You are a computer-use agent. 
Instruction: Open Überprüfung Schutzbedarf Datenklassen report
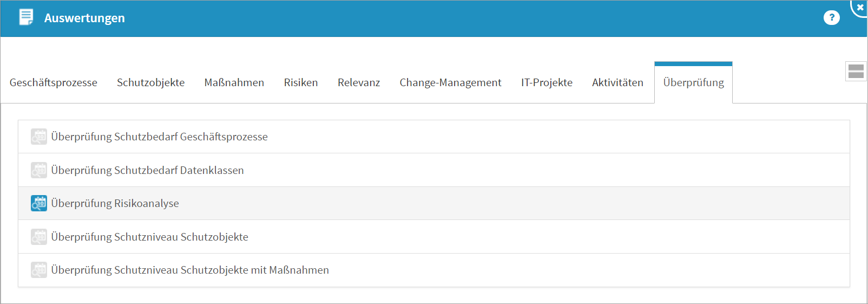(x=147, y=170)
